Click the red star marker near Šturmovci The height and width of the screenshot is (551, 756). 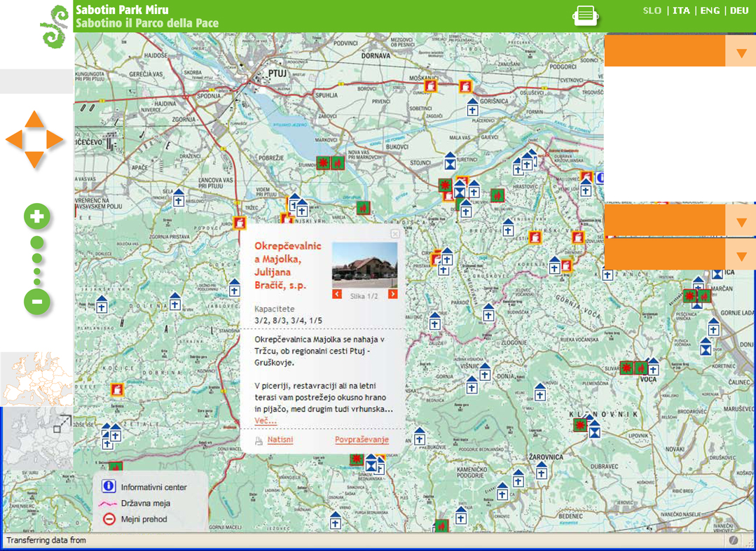tap(323, 163)
